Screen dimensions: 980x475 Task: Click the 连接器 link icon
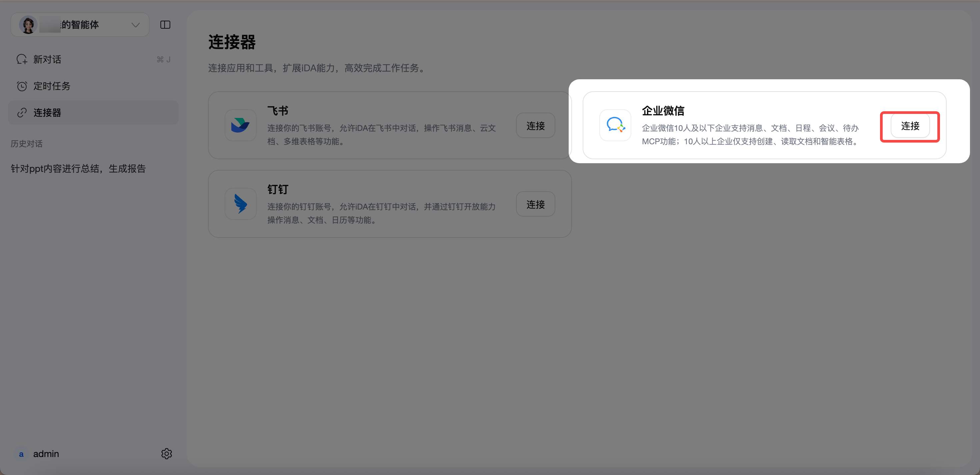pos(22,113)
